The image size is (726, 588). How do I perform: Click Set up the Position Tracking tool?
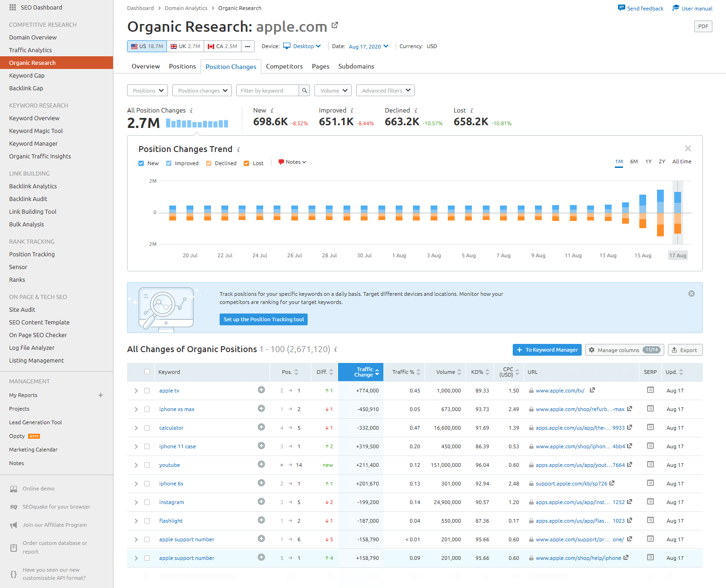264,319
